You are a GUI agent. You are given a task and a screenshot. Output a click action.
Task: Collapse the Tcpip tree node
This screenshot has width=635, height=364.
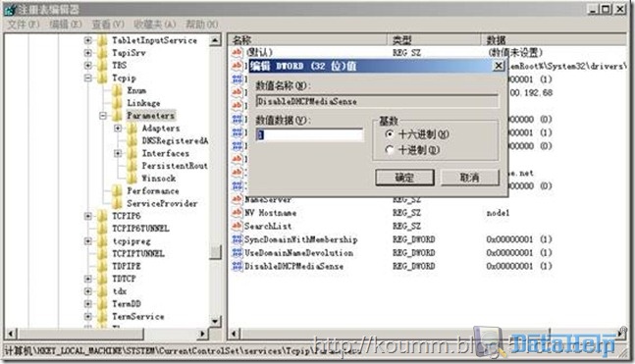coord(88,78)
